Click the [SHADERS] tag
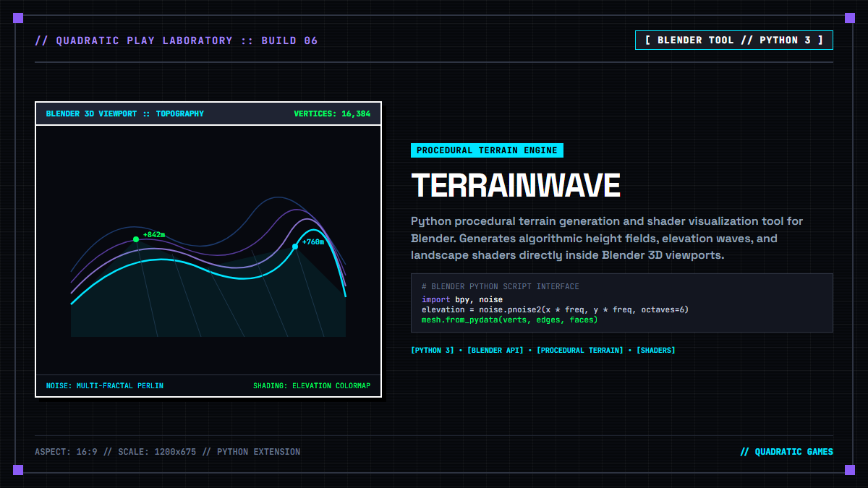The width and height of the screenshot is (868, 488). coord(656,350)
